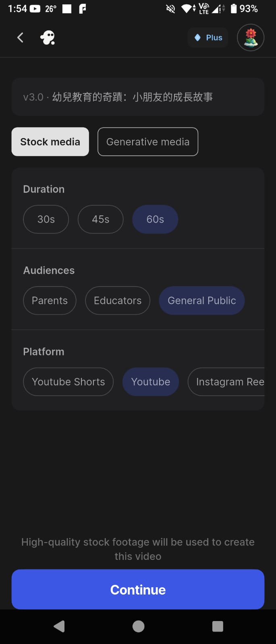Image resolution: width=276 pixels, height=644 pixels.
Task: Tap the flower profile avatar
Action: (251, 38)
